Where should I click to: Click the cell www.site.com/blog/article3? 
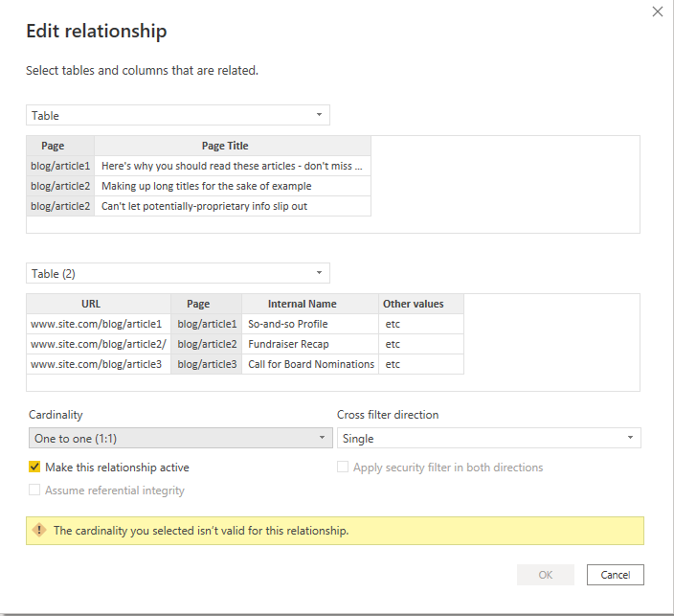[x=99, y=364]
